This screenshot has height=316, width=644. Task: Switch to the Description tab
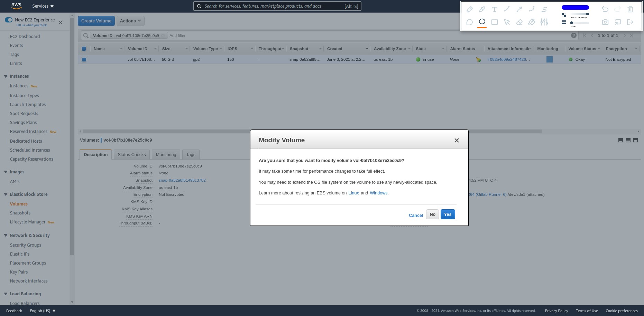(x=95, y=154)
